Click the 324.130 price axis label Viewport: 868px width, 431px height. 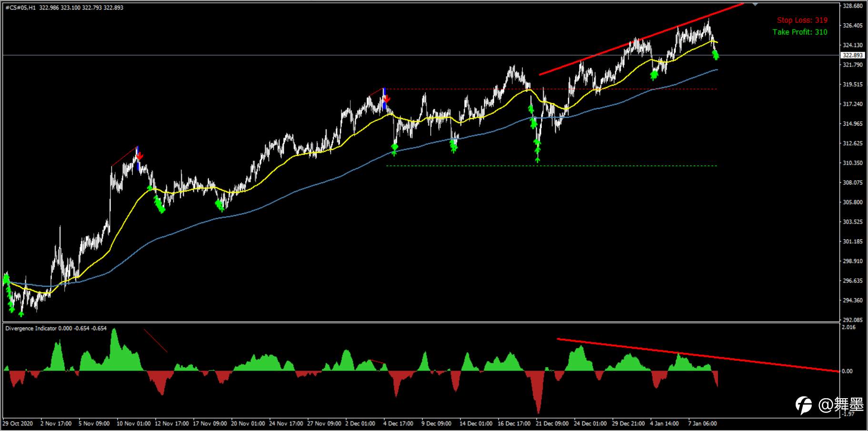853,45
